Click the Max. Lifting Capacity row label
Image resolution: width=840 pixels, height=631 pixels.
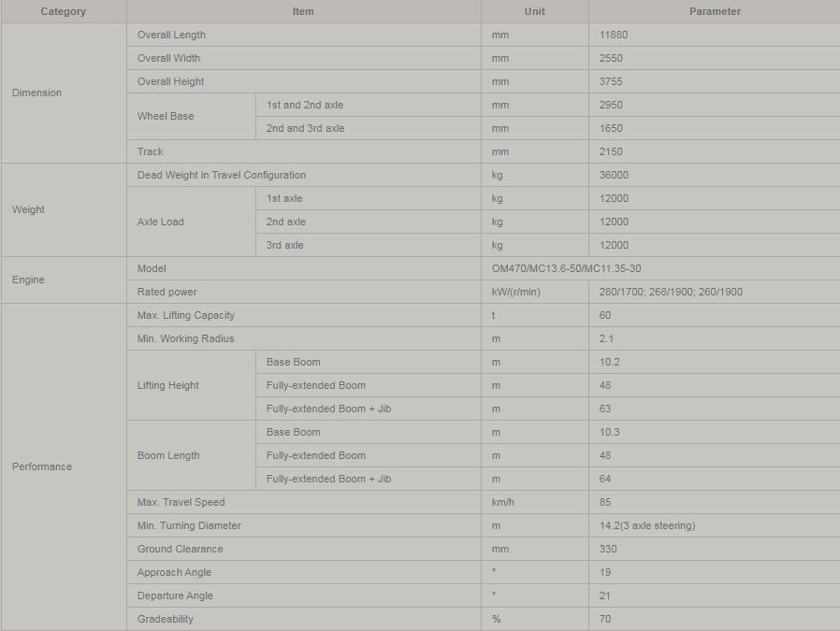[186, 315]
